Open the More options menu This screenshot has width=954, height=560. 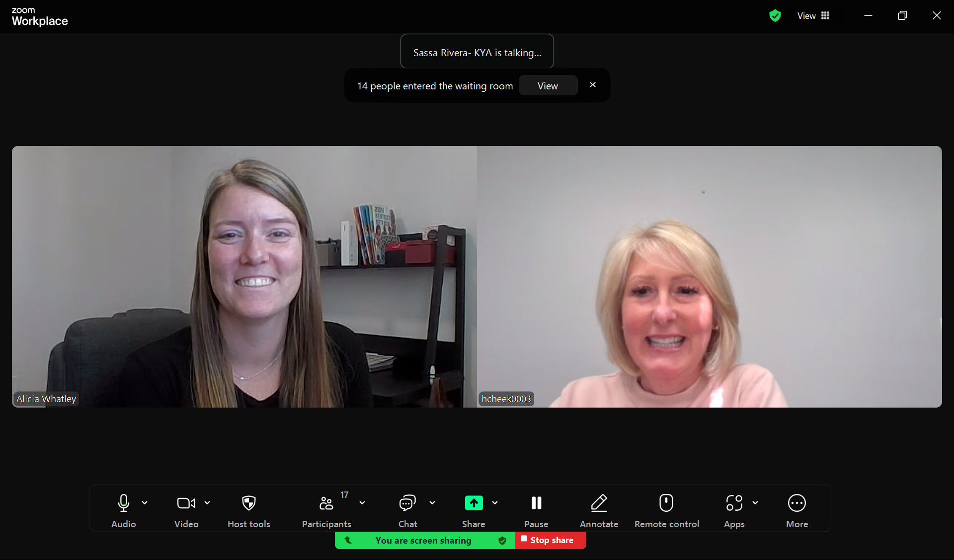(x=796, y=503)
